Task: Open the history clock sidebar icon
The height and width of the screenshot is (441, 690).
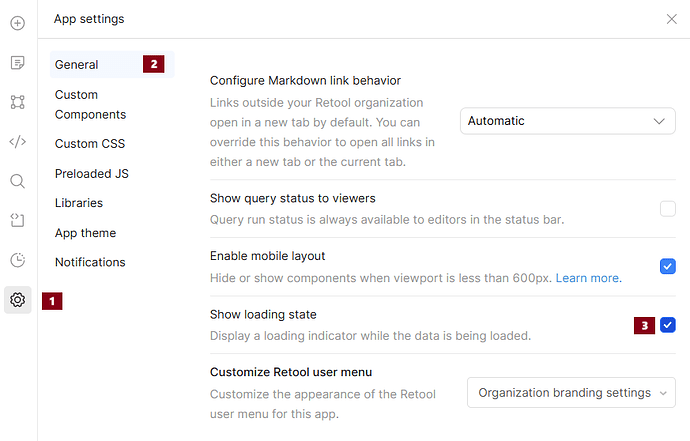Action: point(18,260)
